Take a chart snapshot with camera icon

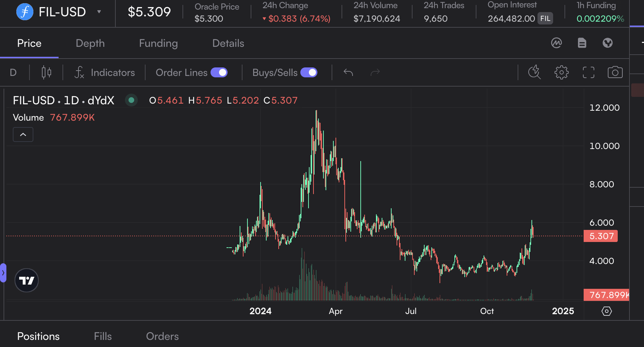click(x=615, y=72)
